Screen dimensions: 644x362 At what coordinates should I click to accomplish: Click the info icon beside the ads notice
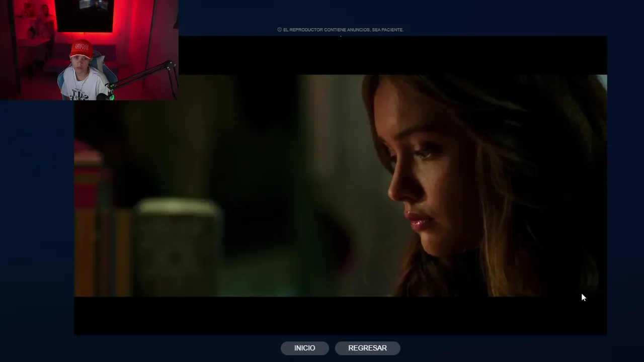[x=279, y=30]
